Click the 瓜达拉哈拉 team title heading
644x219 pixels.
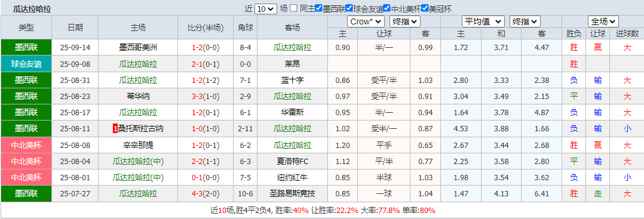click(x=32, y=8)
